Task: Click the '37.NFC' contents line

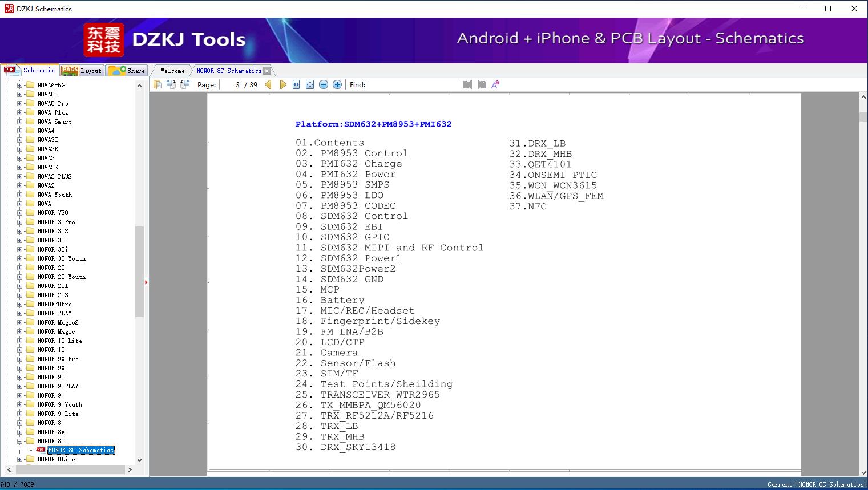Action: (x=528, y=206)
